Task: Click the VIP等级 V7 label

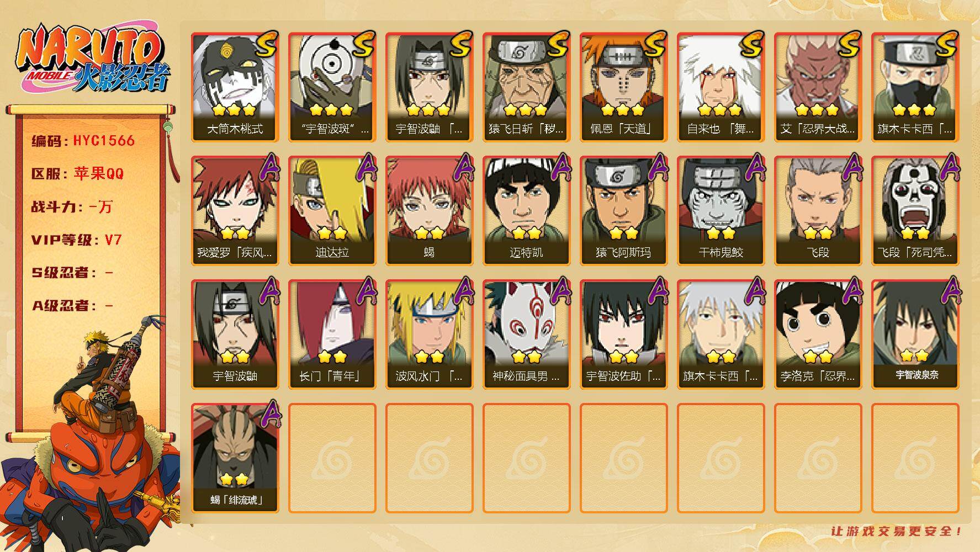Action: (x=77, y=240)
